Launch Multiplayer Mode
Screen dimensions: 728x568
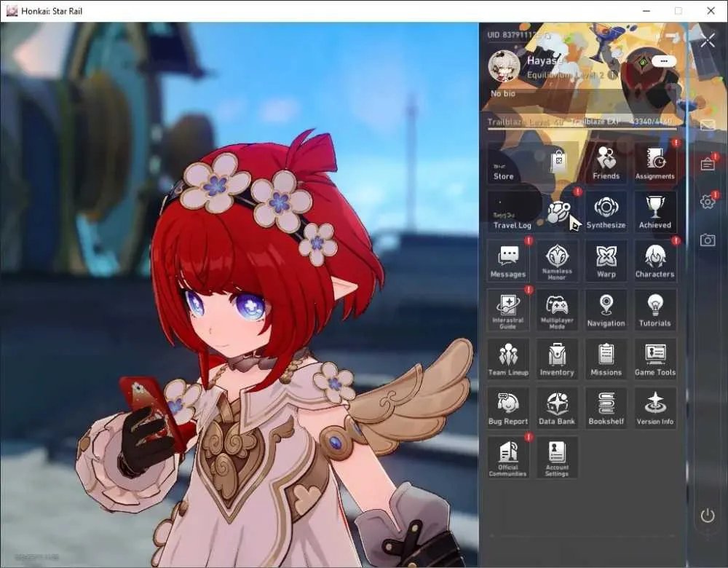(557, 310)
